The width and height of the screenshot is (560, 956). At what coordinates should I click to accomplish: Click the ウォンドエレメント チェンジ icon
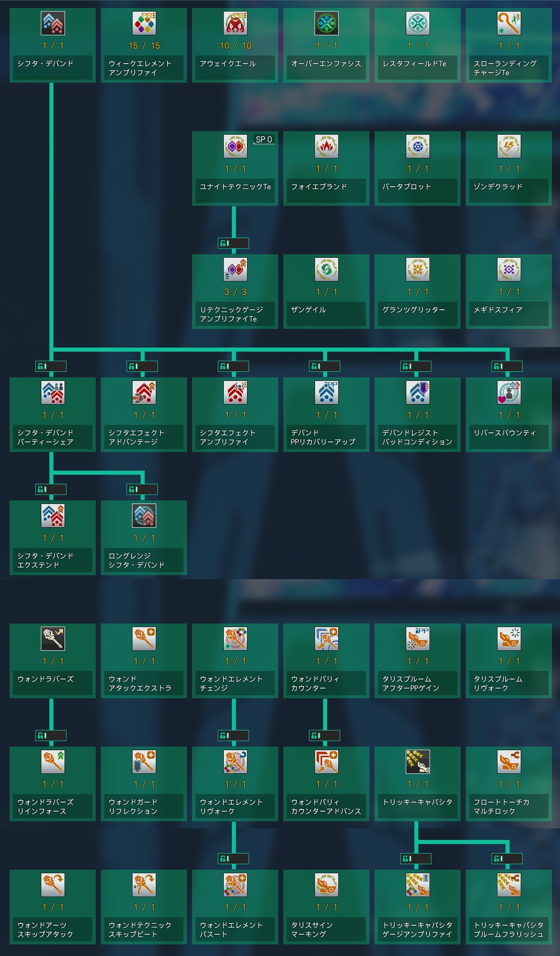[x=235, y=639]
